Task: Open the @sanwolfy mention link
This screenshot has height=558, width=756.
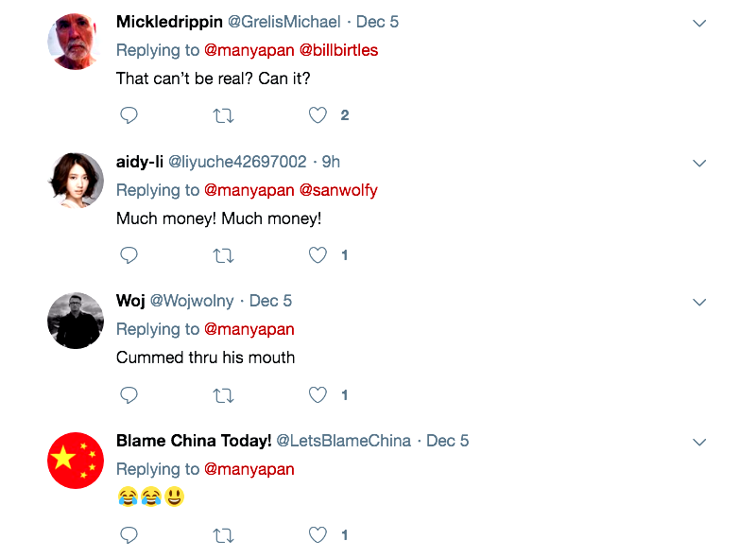Action: 338,190
